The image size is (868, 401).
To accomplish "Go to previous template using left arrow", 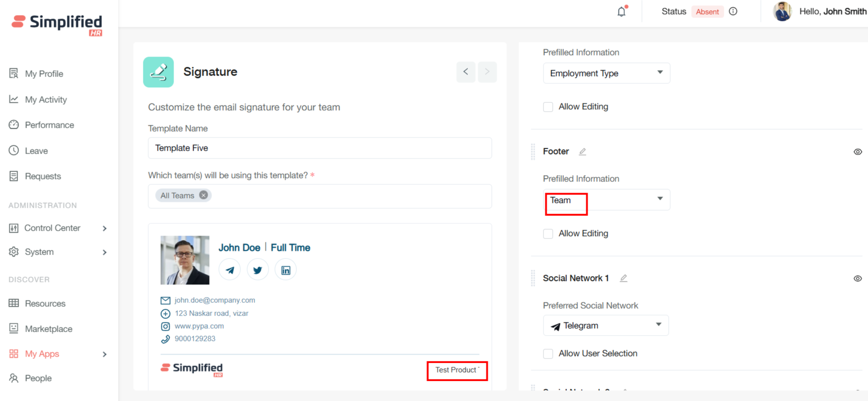I will pos(465,72).
